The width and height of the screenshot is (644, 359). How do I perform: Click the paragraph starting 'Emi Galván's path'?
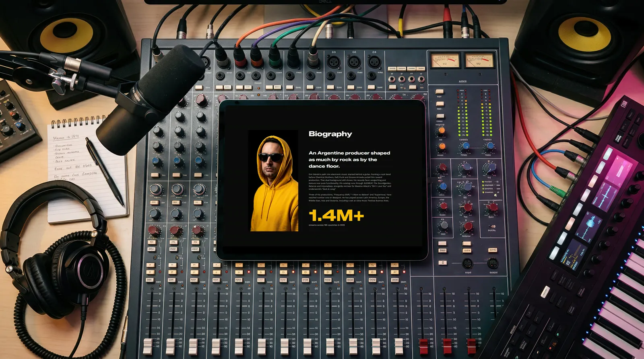click(x=350, y=182)
